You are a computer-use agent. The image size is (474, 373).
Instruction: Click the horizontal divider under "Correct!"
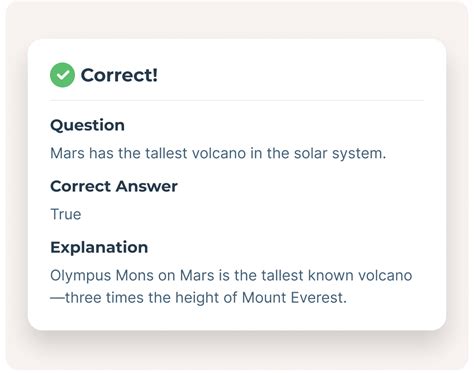click(x=237, y=100)
